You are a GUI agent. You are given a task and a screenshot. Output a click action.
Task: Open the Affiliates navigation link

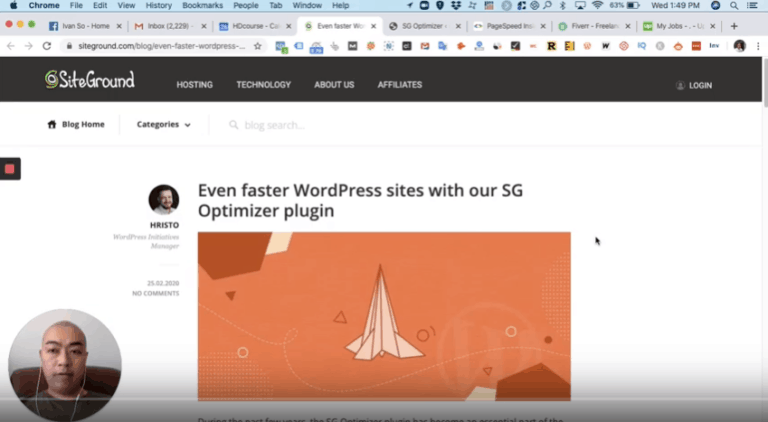coord(400,85)
